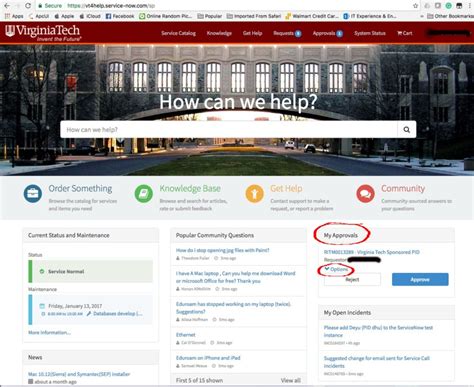Open iCloud bookmark
474x387 pixels.
pyautogui.click(x=90, y=16)
